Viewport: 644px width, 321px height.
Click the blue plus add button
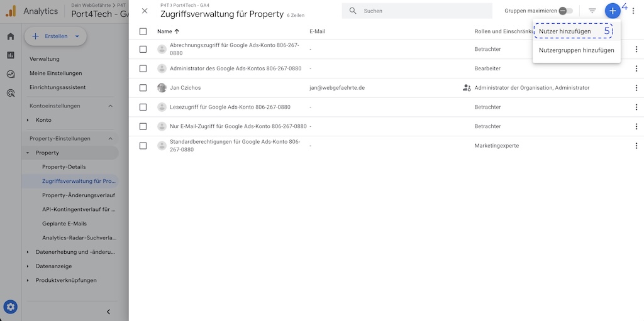[x=613, y=11]
